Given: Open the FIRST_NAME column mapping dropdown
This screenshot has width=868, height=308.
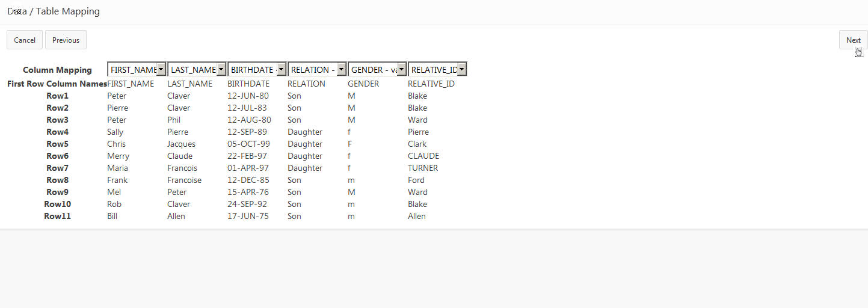Looking at the screenshot, I should 137,70.
